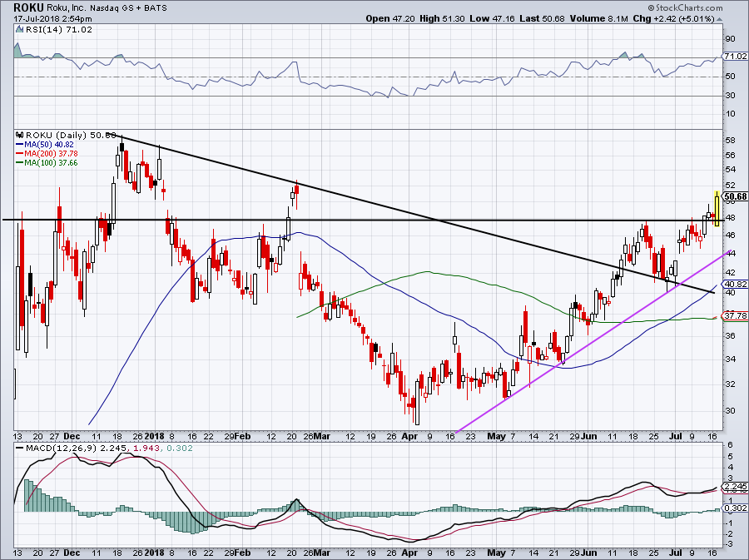
Task: Click the 'RSI(14) 71.02' indicator label
Action: pos(59,30)
